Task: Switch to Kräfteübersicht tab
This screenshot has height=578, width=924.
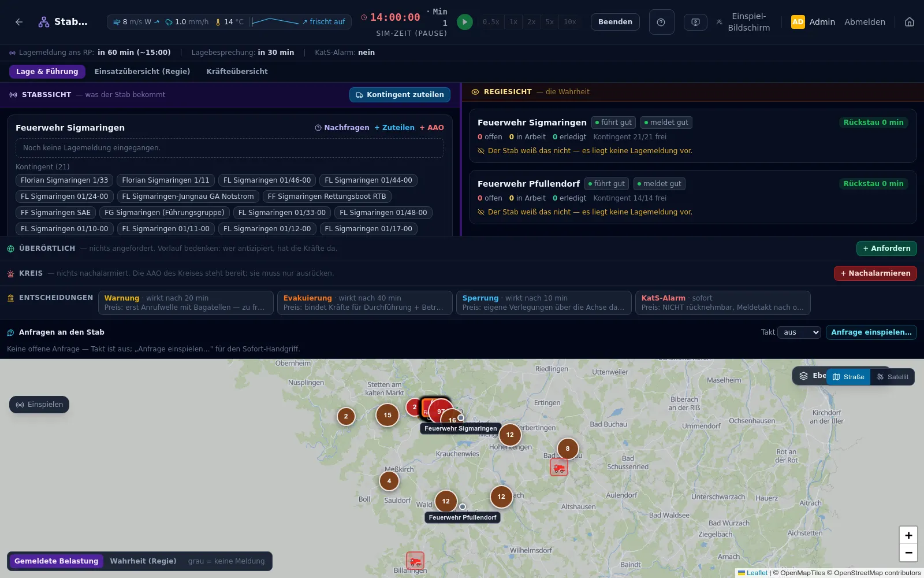Action: [237, 72]
